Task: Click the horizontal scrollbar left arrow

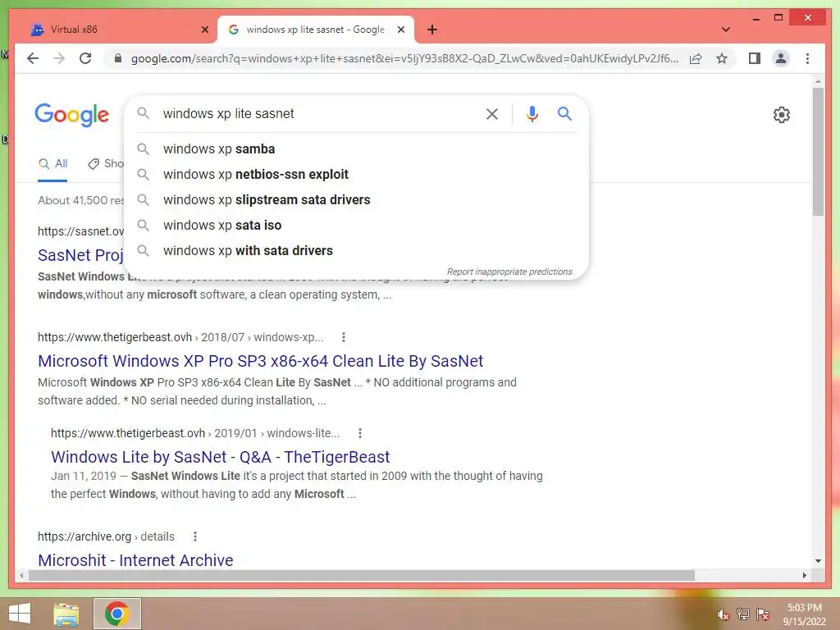Action: 21,575
